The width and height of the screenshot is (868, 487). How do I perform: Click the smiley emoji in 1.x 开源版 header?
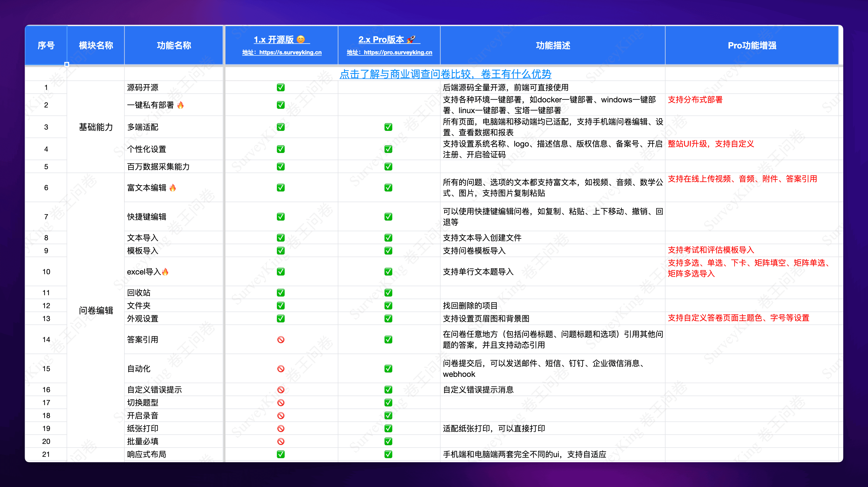click(301, 39)
